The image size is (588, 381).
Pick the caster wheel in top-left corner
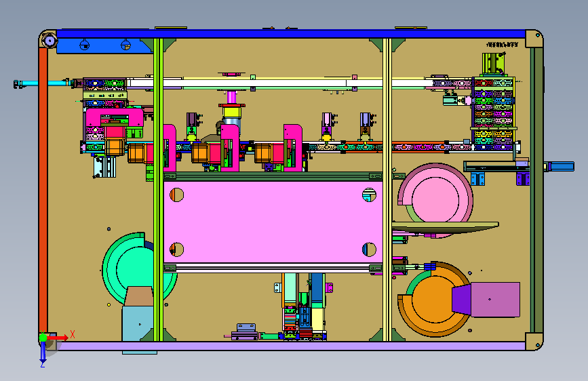tap(49, 40)
